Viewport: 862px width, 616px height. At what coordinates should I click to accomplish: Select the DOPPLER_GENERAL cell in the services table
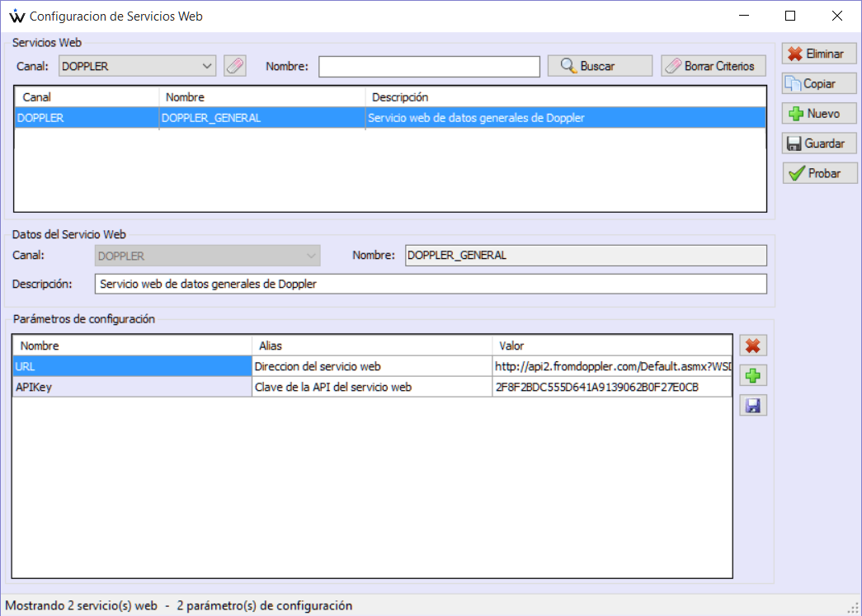click(262, 118)
